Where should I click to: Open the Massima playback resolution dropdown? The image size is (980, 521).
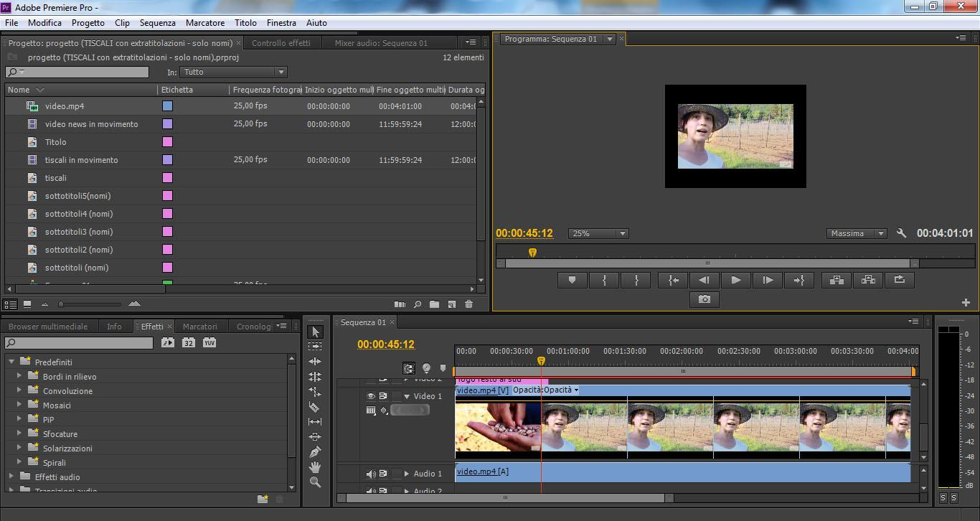pos(857,233)
